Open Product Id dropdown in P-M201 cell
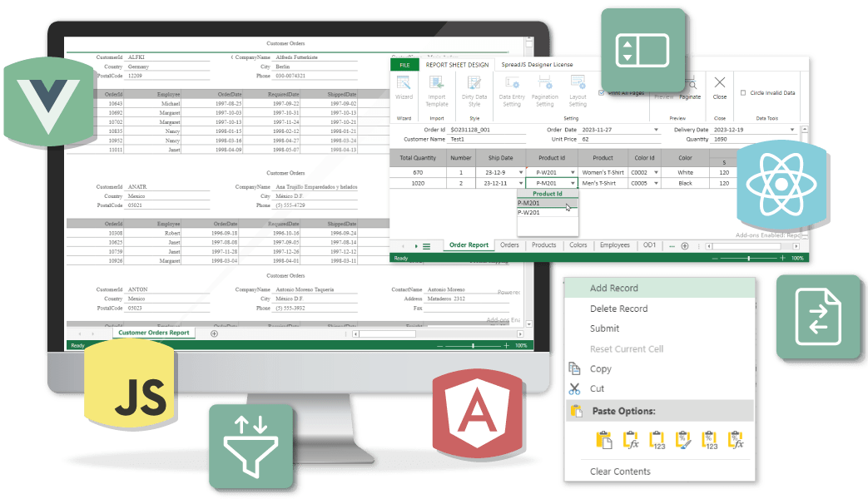Image resolution: width=868 pixels, height=499 pixels. click(x=573, y=183)
